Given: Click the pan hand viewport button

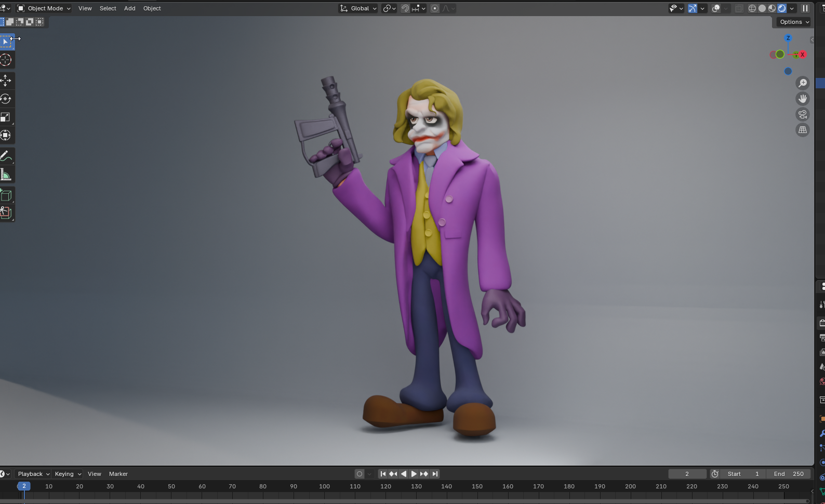Looking at the screenshot, I should coord(803,99).
